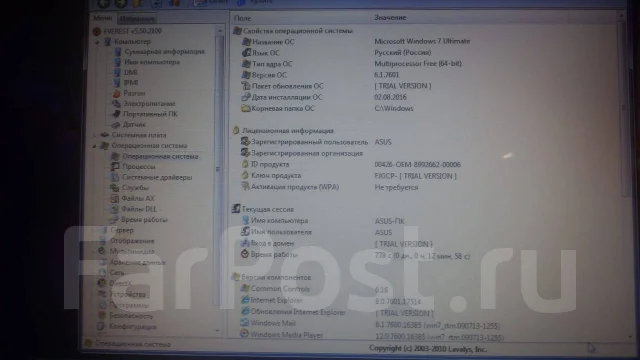Open Имя компьютера page icon
Viewport: 640px width, 360px height.
point(118,62)
